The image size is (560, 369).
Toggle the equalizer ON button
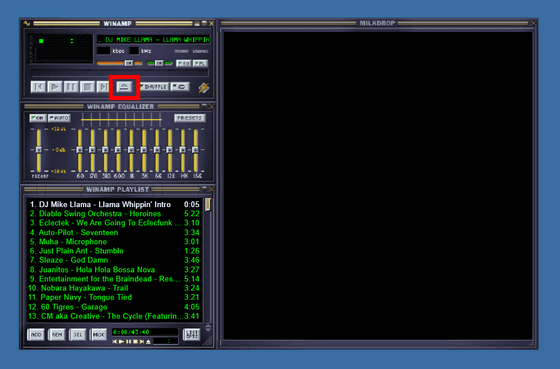[x=38, y=118]
